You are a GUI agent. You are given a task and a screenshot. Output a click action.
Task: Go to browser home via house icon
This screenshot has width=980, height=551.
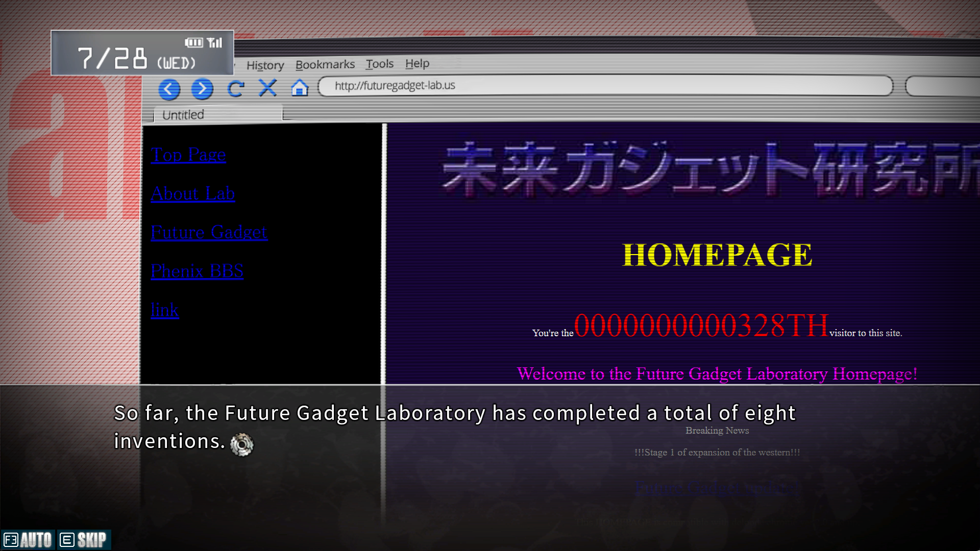coord(300,88)
